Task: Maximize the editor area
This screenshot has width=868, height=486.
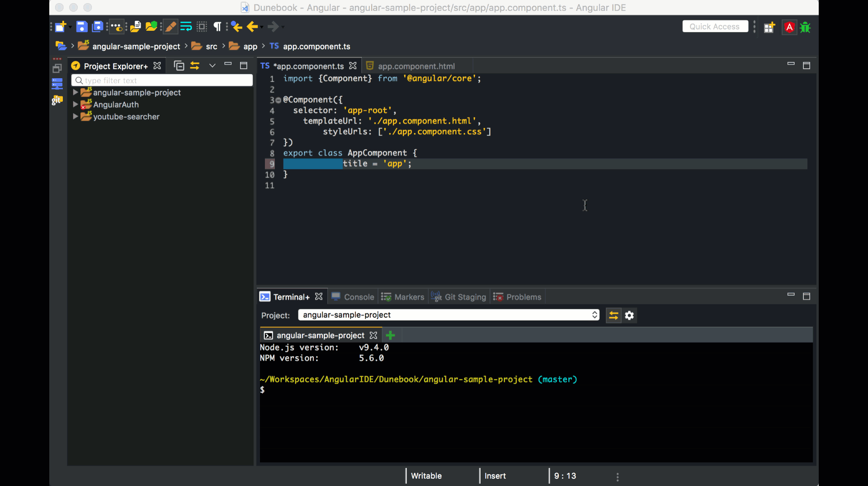Action: tap(806, 66)
